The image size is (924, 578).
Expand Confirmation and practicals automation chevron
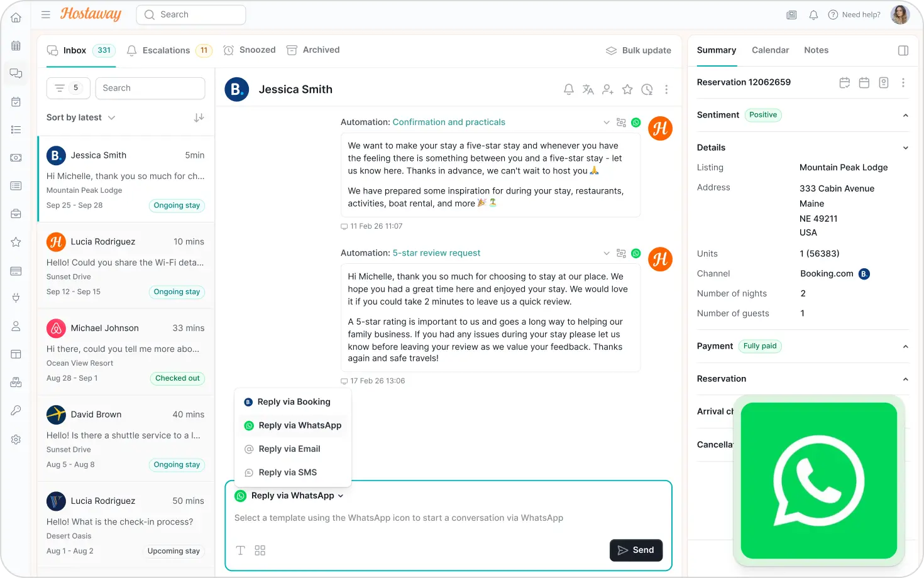[607, 123]
